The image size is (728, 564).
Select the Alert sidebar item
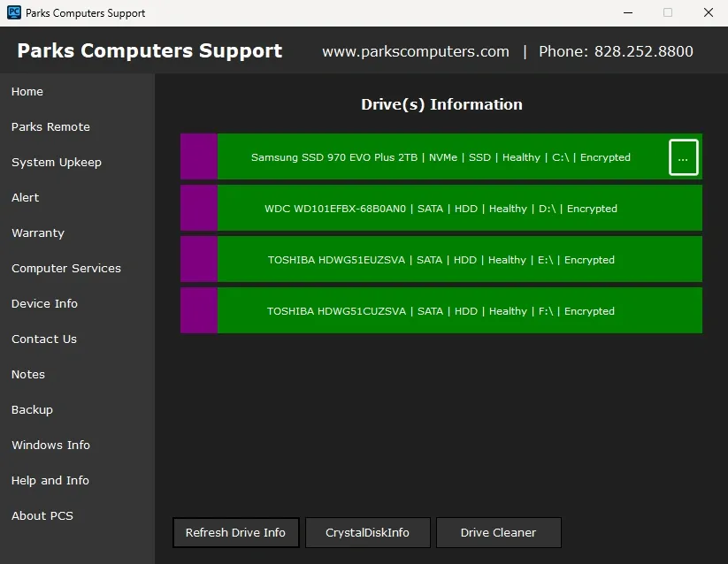[25, 198]
